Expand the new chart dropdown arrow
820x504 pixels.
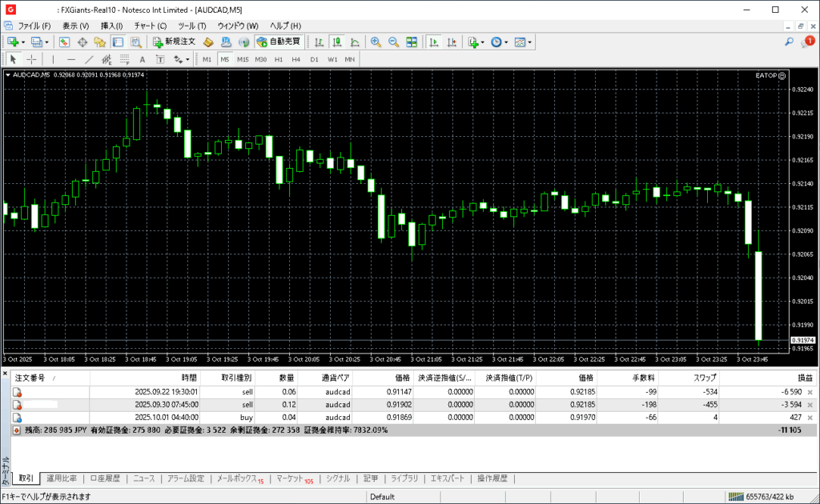click(x=23, y=42)
